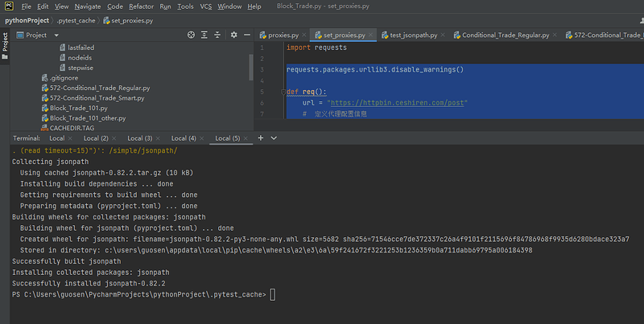Open the Project view selector dropdown

[x=56, y=35]
